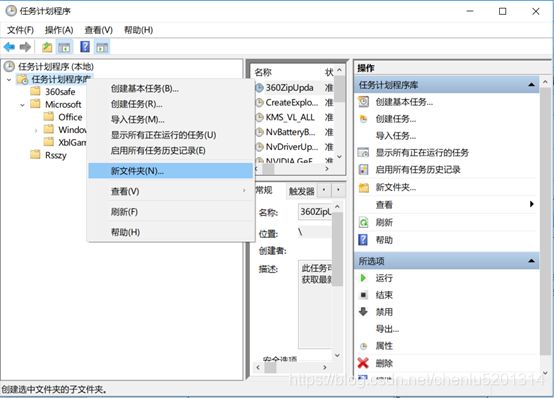Select the Office folder icon
The height and width of the screenshot is (398, 554).
pyautogui.click(x=48, y=117)
